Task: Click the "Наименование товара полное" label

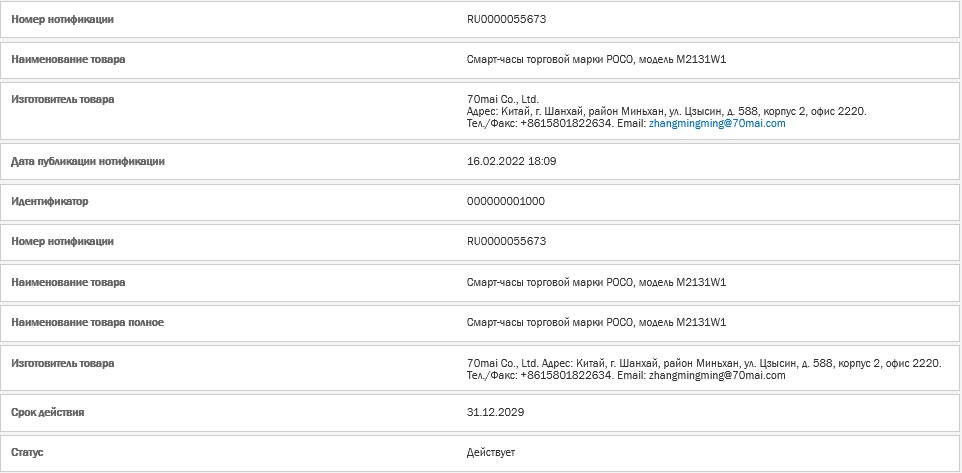Action: pyautogui.click(x=88, y=322)
